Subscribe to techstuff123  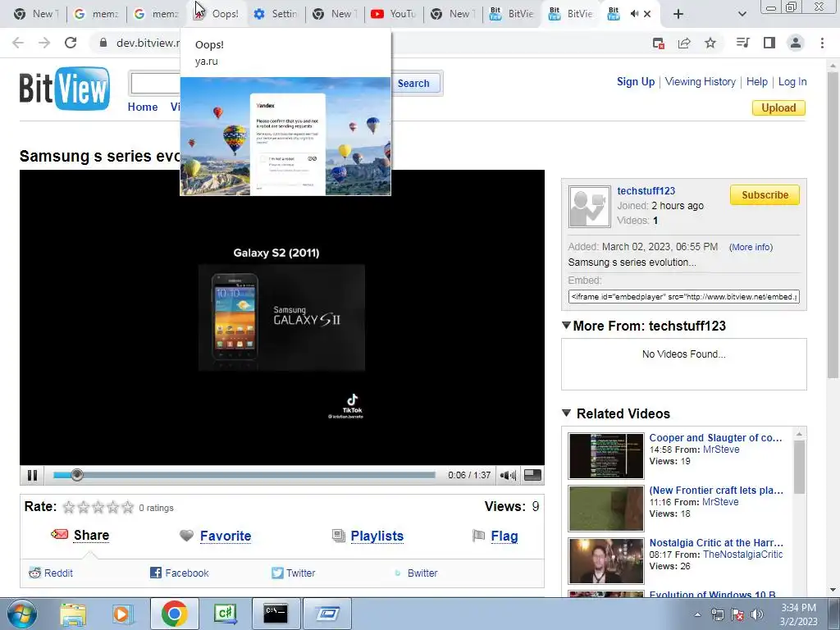[x=765, y=195]
